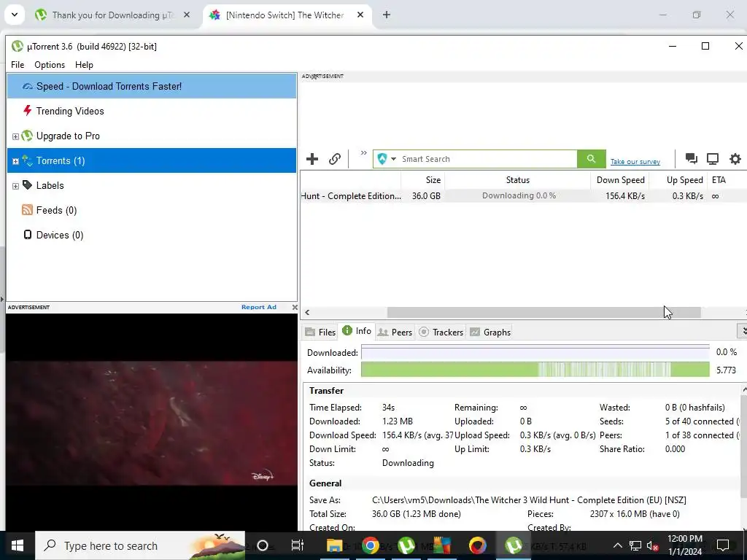The width and height of the screenshot is (747, 560).
Task: Open Google Chrome from the taskbar
Action: 370,545
